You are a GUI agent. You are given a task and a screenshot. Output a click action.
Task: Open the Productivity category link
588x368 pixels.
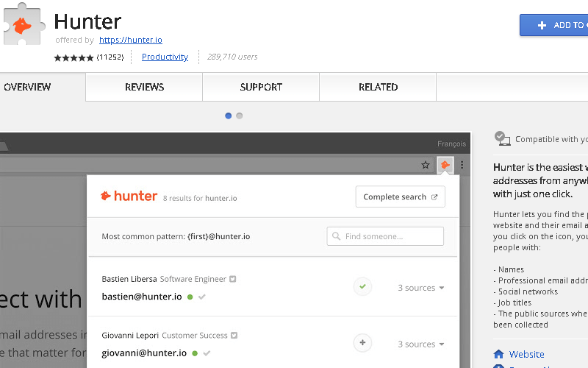[165, 57]
